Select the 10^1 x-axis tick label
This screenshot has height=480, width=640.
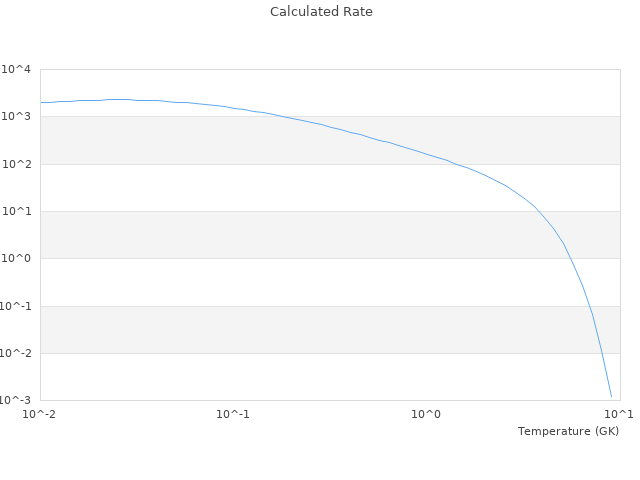coord(619,414)
